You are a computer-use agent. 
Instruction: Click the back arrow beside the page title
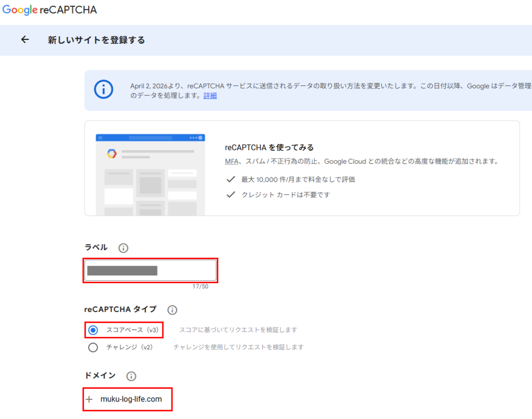(25, 40)
